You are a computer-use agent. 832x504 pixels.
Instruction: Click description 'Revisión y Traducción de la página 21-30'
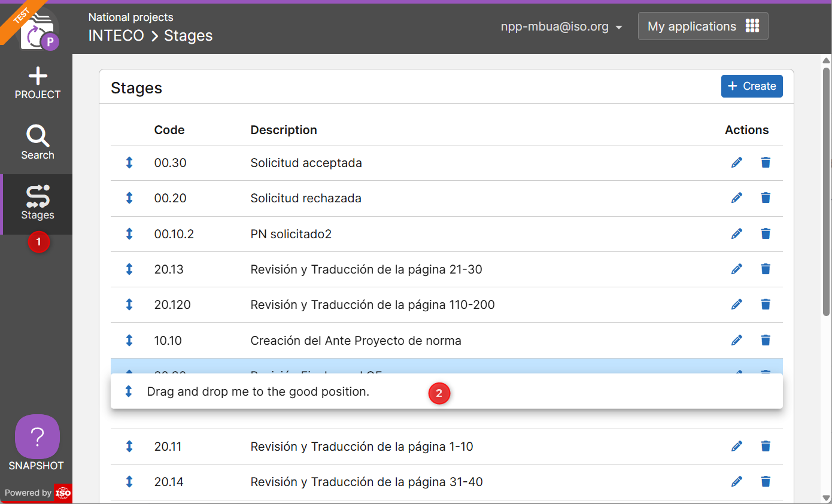[x=366, y=269]
